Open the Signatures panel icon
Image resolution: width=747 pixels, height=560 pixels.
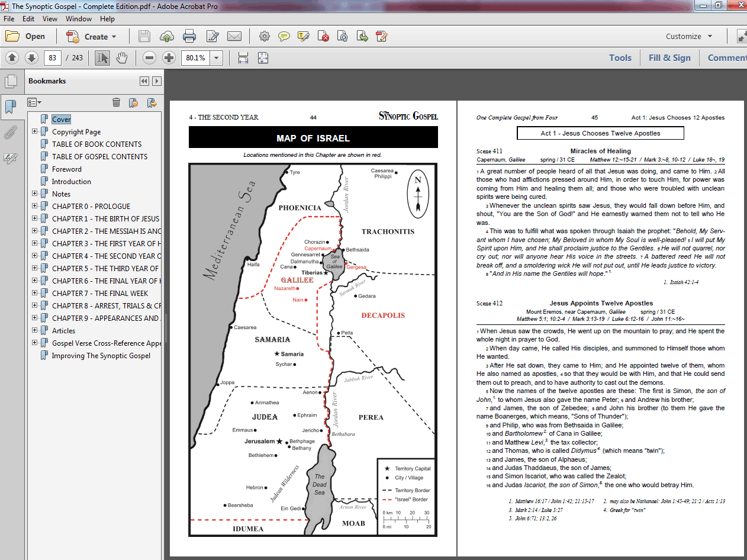(x=10, y=158)
